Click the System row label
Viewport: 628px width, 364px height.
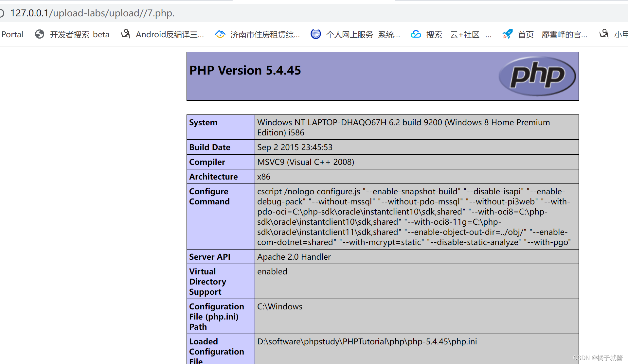click(203, 122)
